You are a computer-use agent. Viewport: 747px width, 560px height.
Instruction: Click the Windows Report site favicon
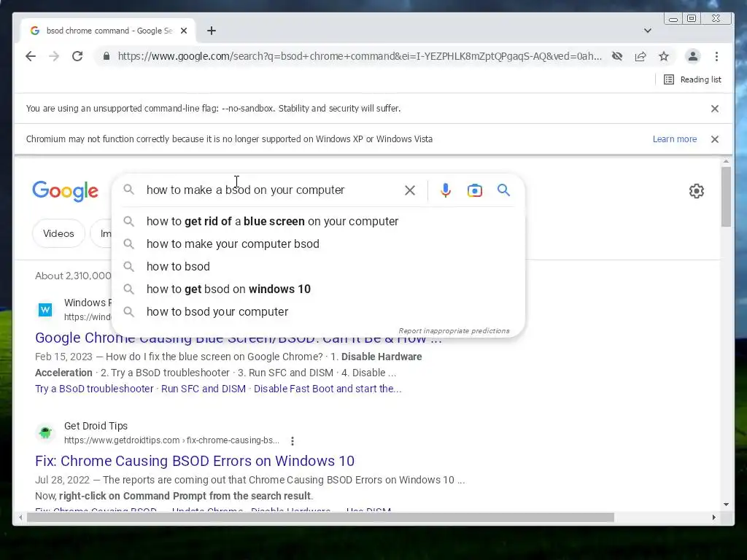45,310
